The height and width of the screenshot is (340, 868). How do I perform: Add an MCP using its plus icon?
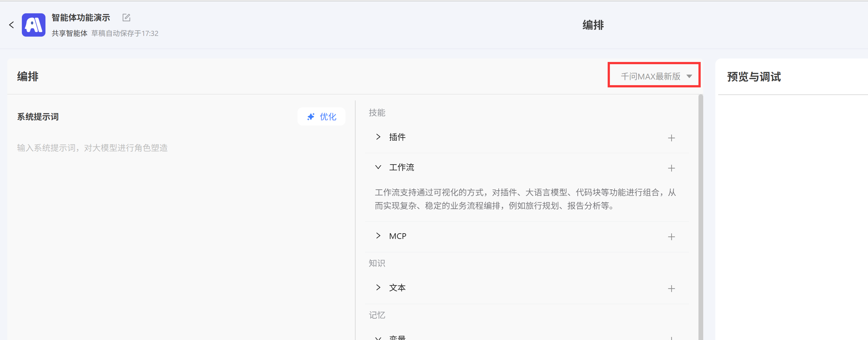[672, 236]
